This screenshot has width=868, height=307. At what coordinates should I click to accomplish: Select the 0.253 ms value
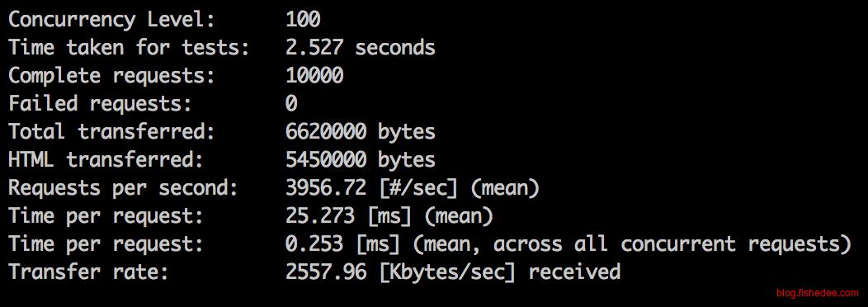[x=342, y=244]
